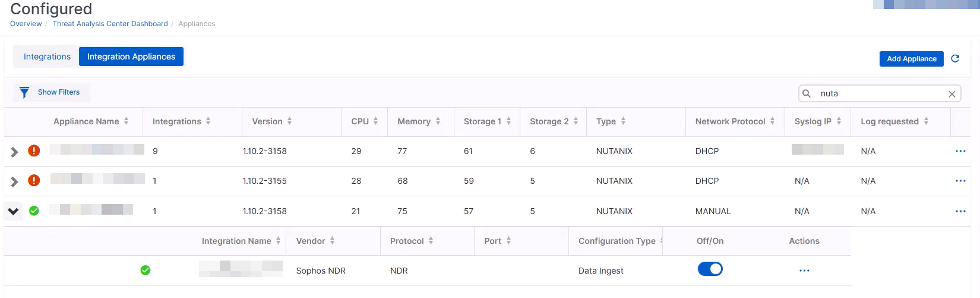Click the refresh icon beside Add Appliance
980x298 pixels.
955,58
